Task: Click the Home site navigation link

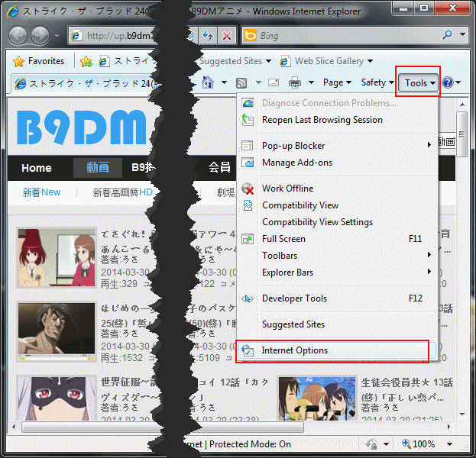Action: pyautogui.click(x=37, y=168)
